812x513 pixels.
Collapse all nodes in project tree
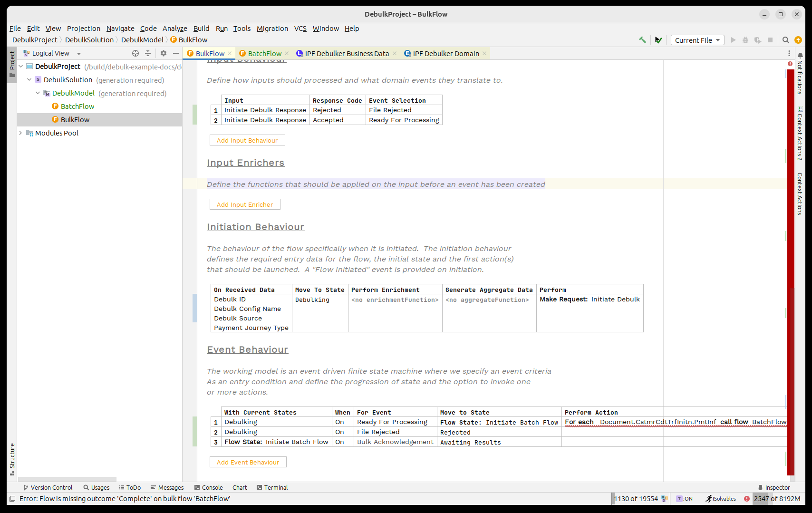(x=148, y=53)
